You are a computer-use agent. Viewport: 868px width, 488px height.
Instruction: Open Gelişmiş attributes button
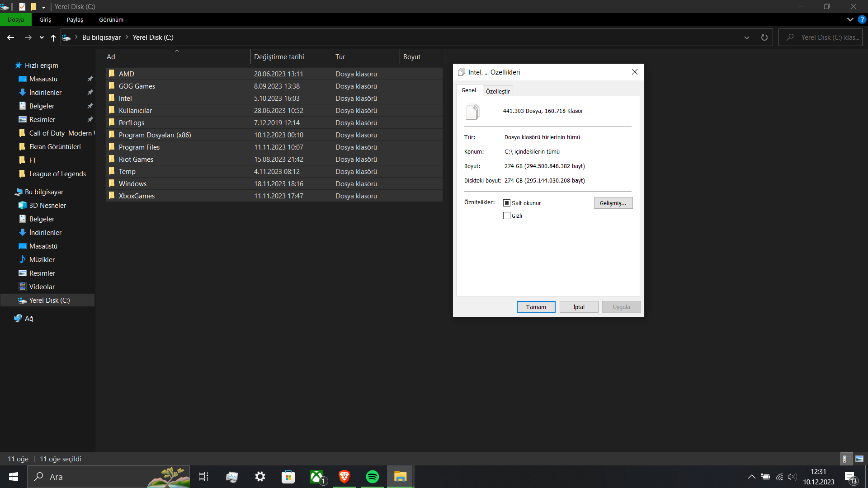[x=613, y=203]
